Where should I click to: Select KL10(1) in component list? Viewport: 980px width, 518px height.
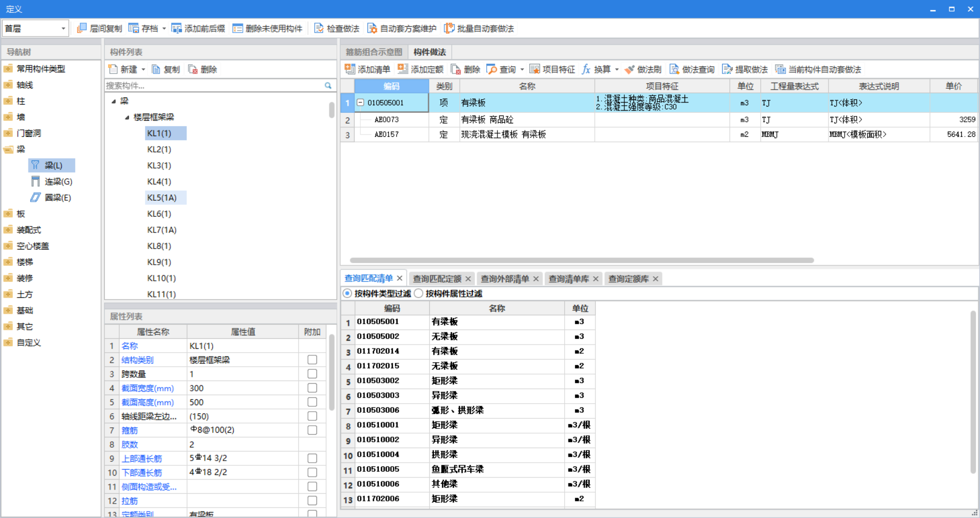click(x=161, y=278)
